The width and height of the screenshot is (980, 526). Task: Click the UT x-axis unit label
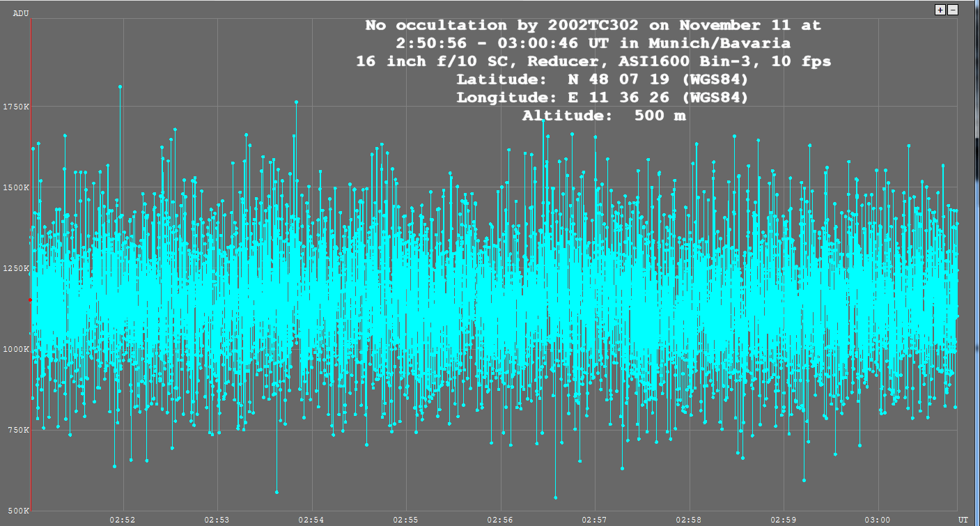[x=963, y=520]
